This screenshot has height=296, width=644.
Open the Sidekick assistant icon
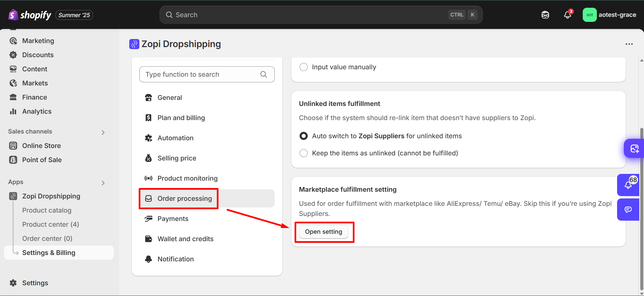click(x=545, y=15)
